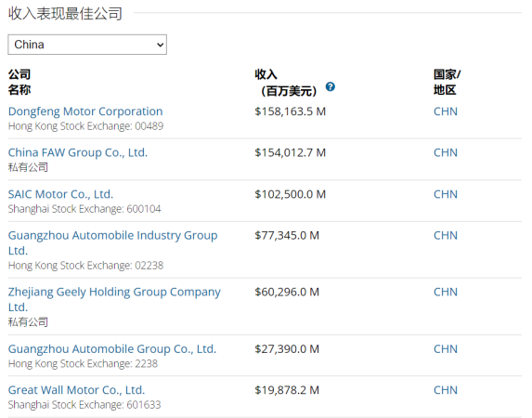
Task: Open Zhejiang Geely Holding Group Company link
Action: [114, 299]
